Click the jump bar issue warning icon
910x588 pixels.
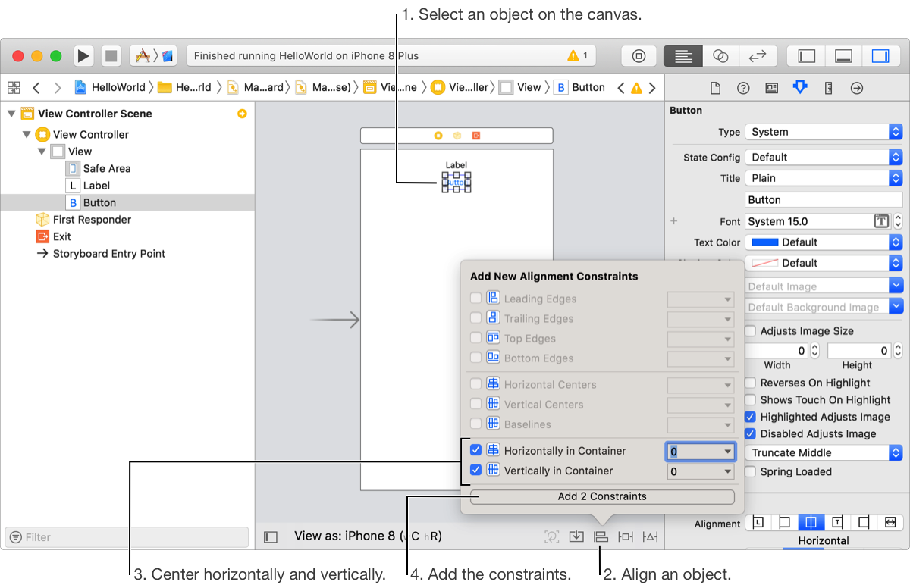point(636,88)
